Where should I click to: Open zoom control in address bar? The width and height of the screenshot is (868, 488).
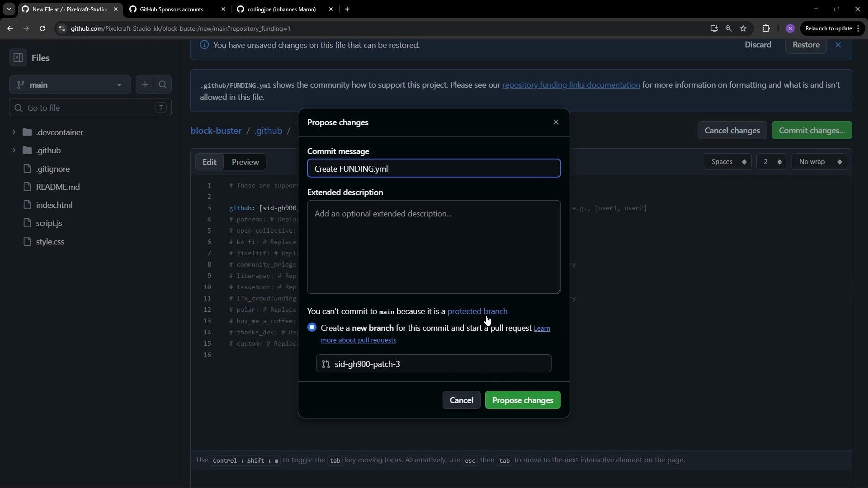pyautogui.click(x=728, y=28)
